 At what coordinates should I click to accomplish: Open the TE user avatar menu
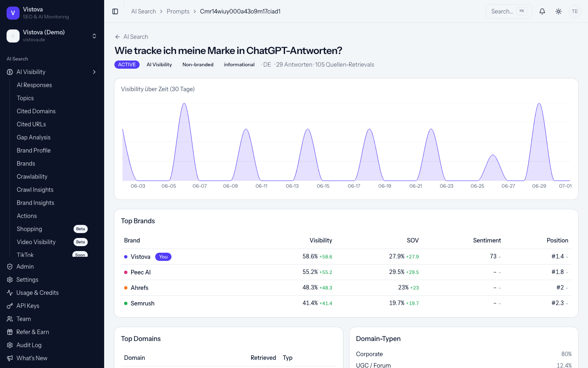(x=575, y=11)
